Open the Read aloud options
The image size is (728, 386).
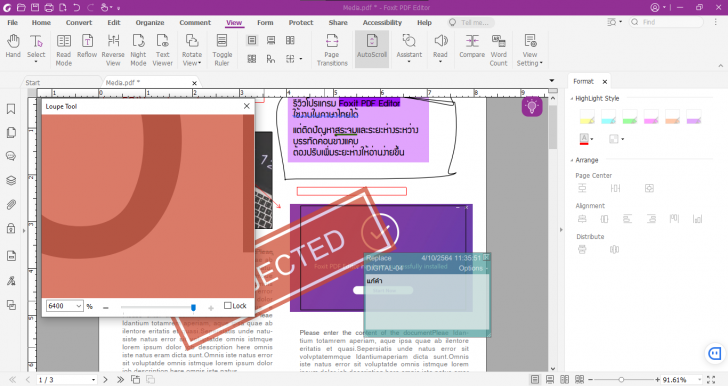440,48
